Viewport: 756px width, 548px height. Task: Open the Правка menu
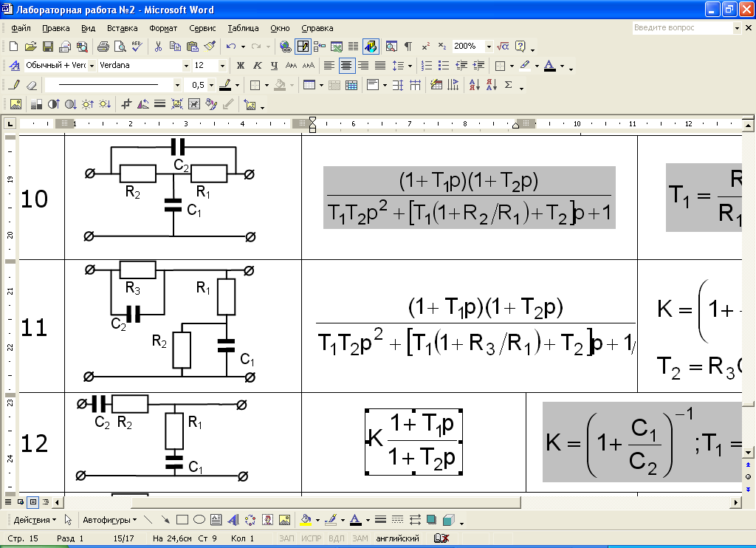point(56,28)
